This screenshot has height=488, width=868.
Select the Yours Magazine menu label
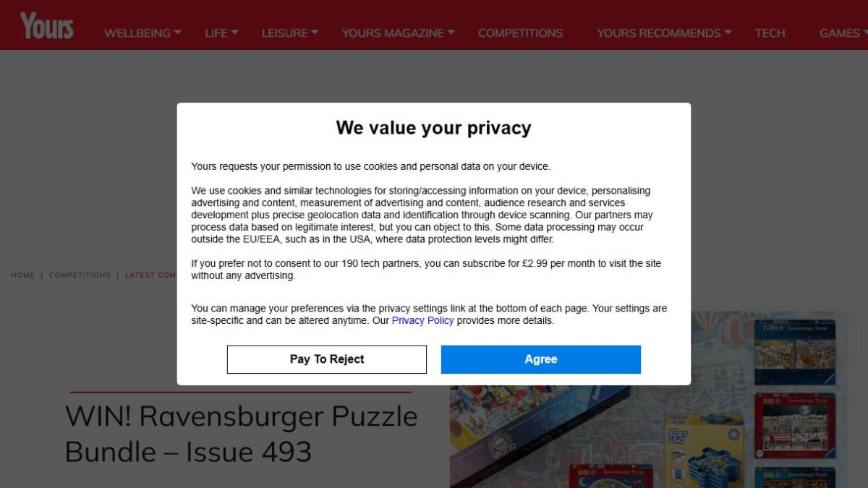coord(393,33)
